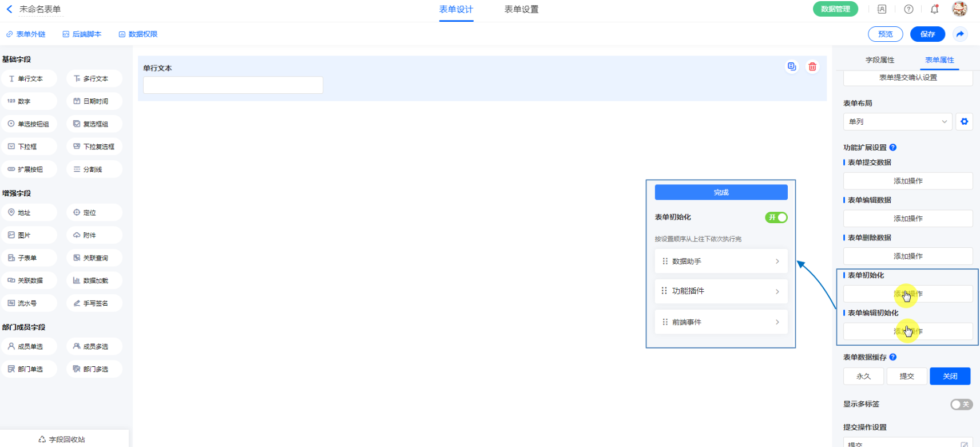Click the 保存 button
This screenshot has width=980, height=447.
(927, 34)
